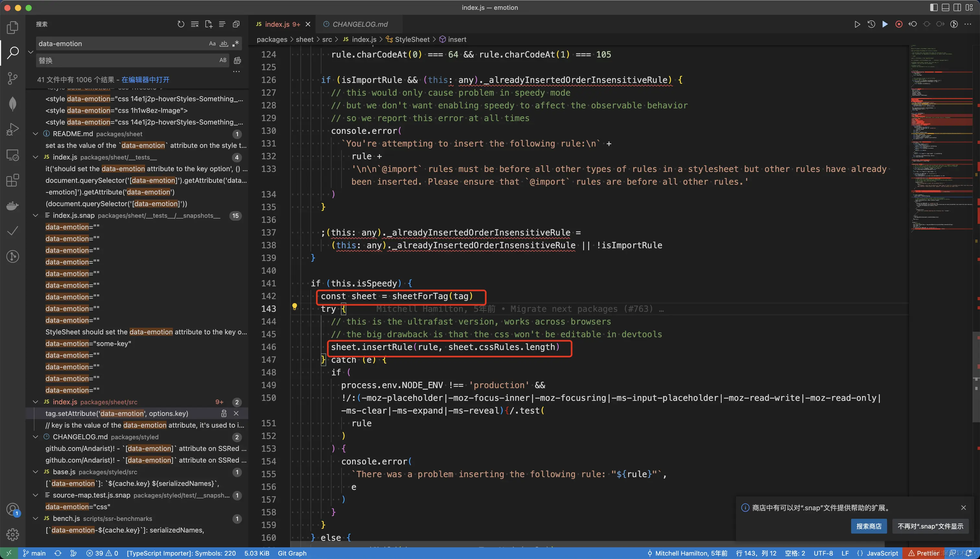This screenshot has width=980, height=559.
Task: Open the Source Control view
Action: pos(13,78)
